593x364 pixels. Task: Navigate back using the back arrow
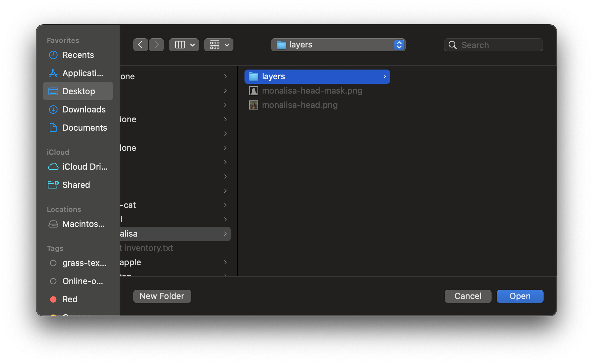click(x=140, y=45)
